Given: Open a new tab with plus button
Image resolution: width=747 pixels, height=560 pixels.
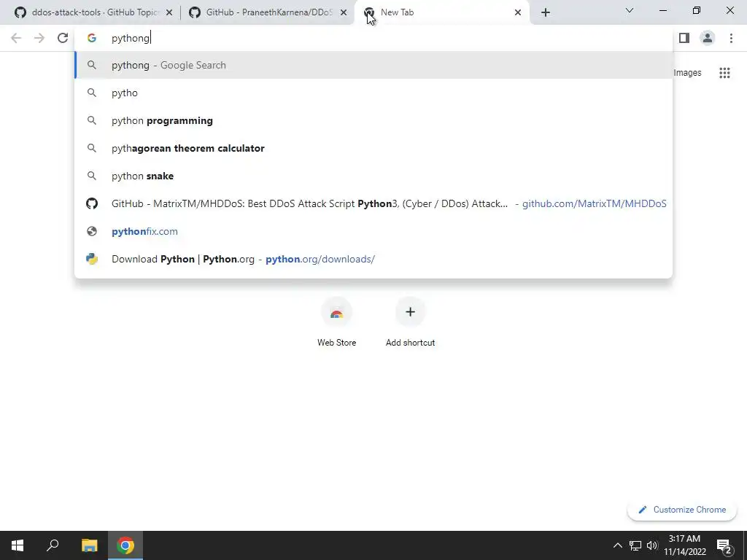Looking at the screenshot, I should click(546, 12).
